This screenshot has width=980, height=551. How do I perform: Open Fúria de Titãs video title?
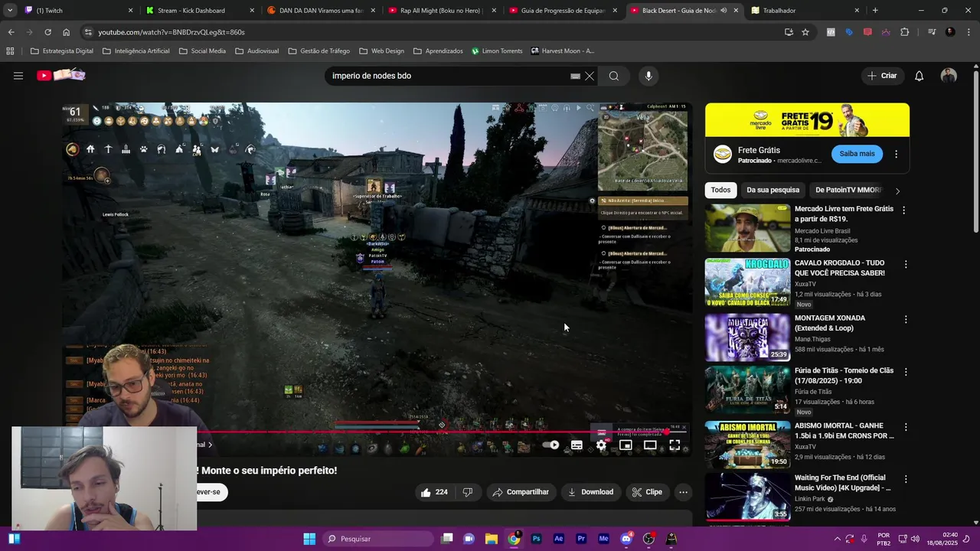coord(844,376)
